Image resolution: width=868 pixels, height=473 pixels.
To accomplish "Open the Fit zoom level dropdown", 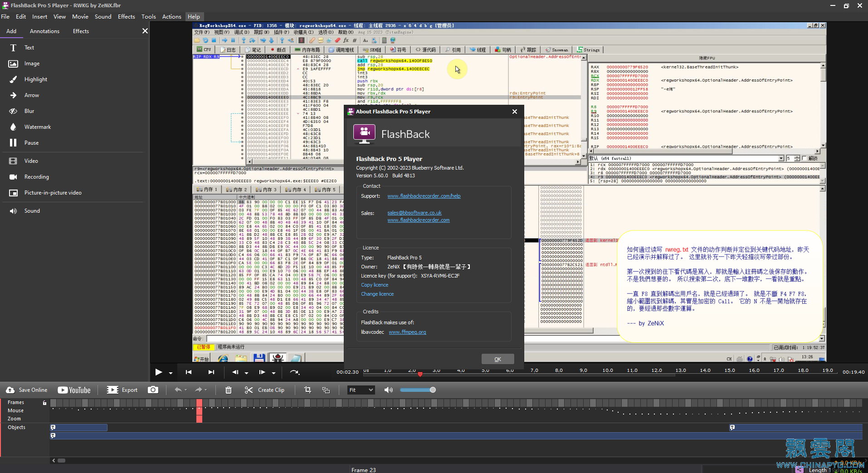I will click(x=361, y=390).
